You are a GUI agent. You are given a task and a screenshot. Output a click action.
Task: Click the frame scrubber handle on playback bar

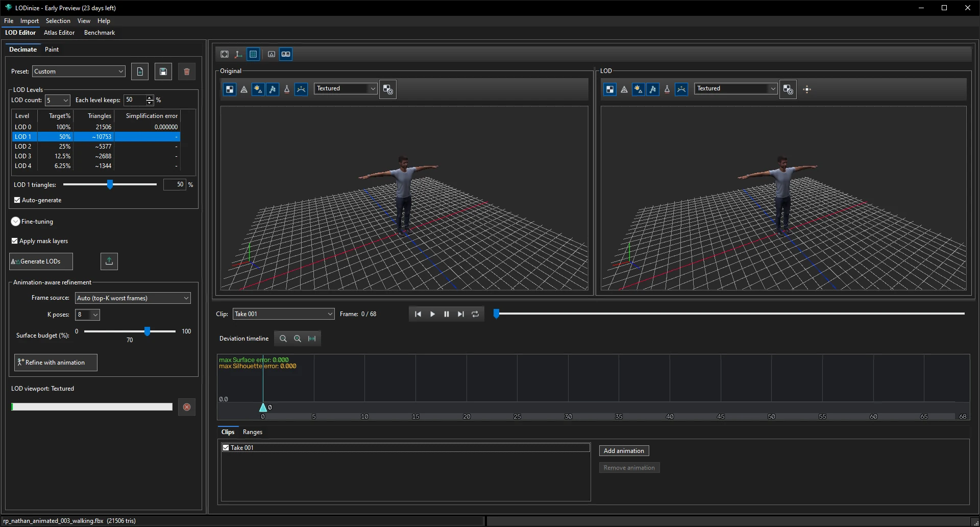pyautogui.click(x=496, y=314)
